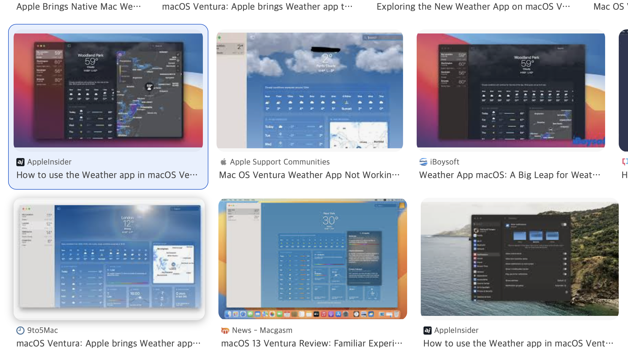
Task: Click the AppleInsider favicon in bottom row
Action: point(427,331)
